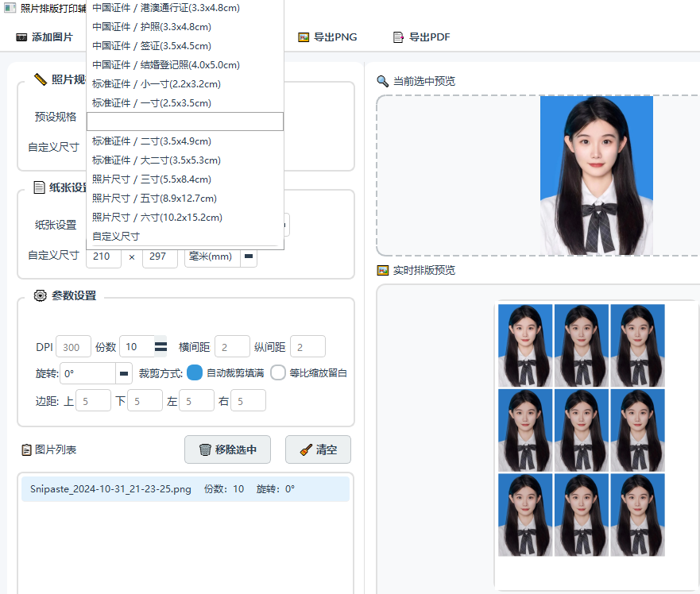Click the 横间距 input field

[232, 347]
